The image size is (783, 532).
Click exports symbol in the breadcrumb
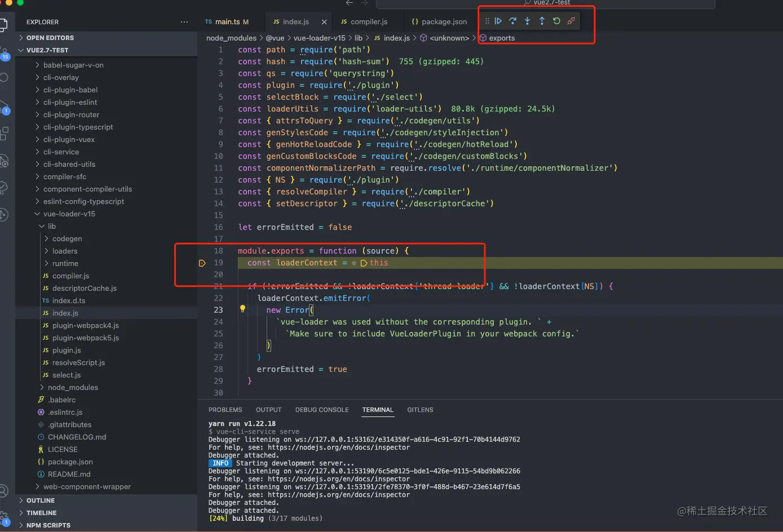pyautogui.click(x=497, y=38)
